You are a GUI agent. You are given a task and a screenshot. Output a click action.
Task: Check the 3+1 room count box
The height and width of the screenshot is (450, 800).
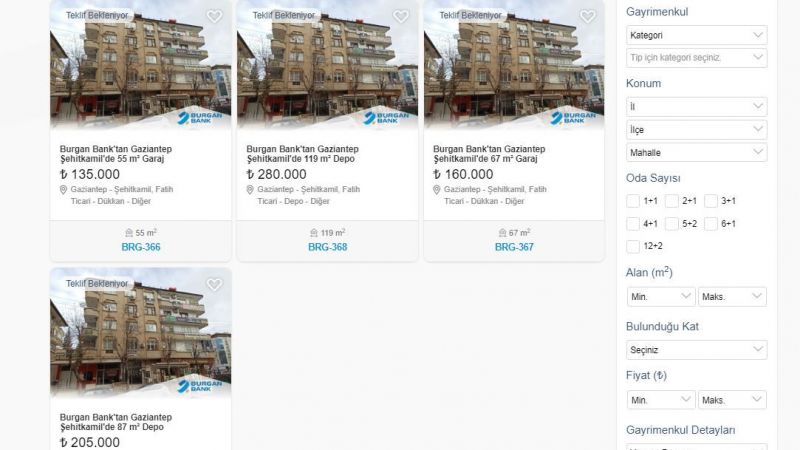point(711,201)
